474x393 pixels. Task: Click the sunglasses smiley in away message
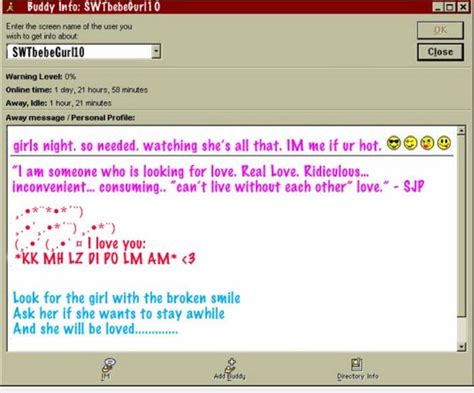394,144
